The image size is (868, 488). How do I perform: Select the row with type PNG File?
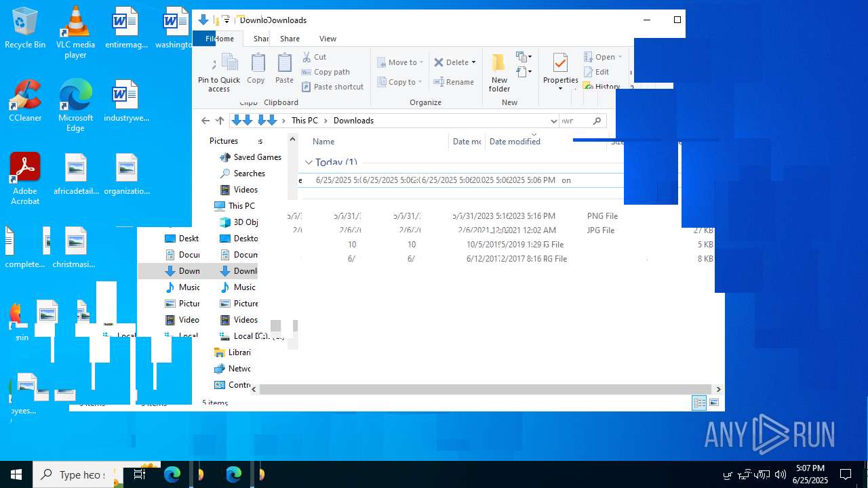click(x=502, y=216)
